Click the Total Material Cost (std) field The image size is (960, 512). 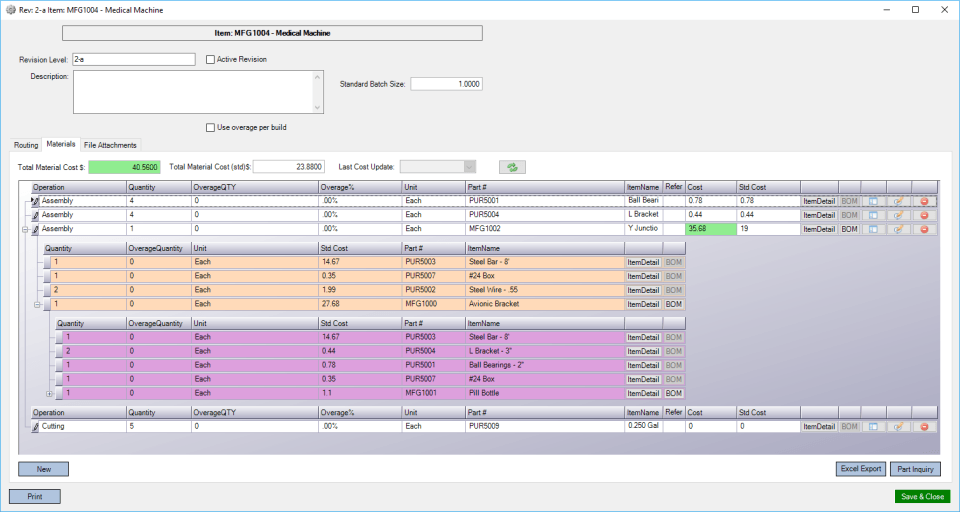pyautogui.click(x=288, y=167)
